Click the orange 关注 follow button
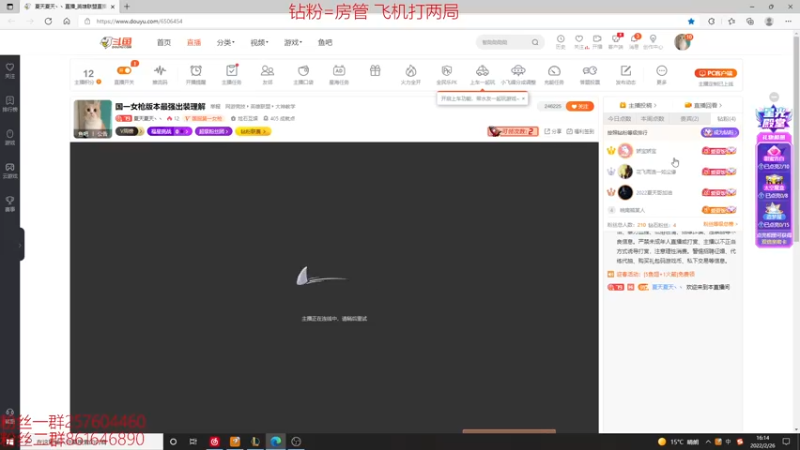The image size is (800, 450). pyautogui.click(x=580, y=106)
